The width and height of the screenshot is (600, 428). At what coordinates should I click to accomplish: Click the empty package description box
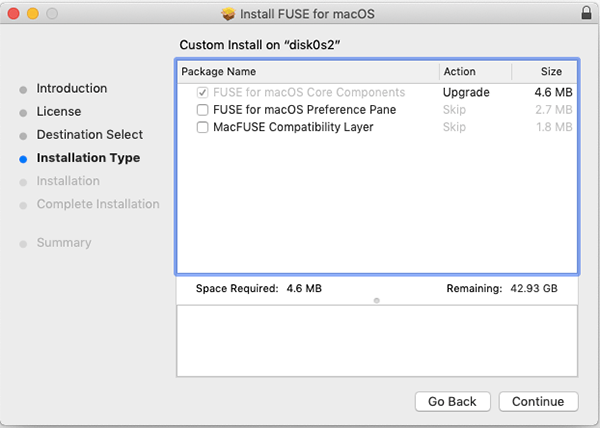377,341
